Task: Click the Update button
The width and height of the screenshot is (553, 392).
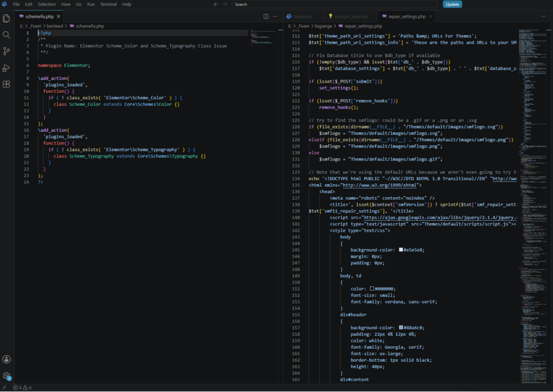Action: (452, 4)
